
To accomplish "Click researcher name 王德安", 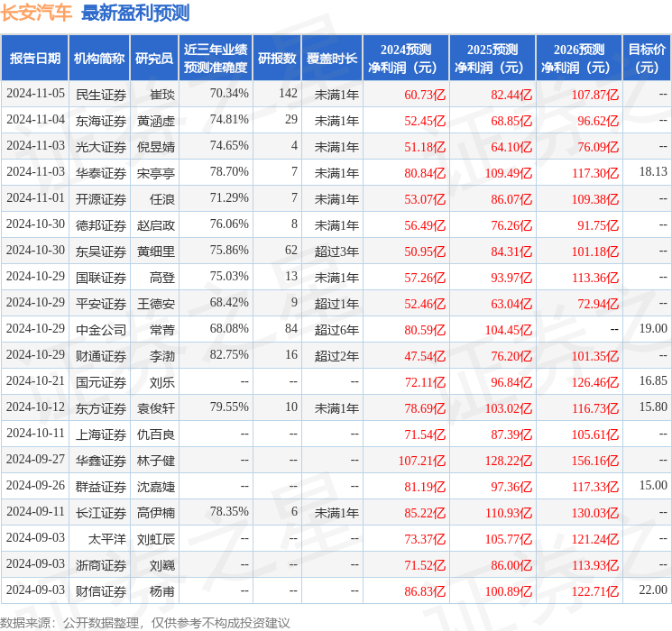I will (x=155, y=304).
